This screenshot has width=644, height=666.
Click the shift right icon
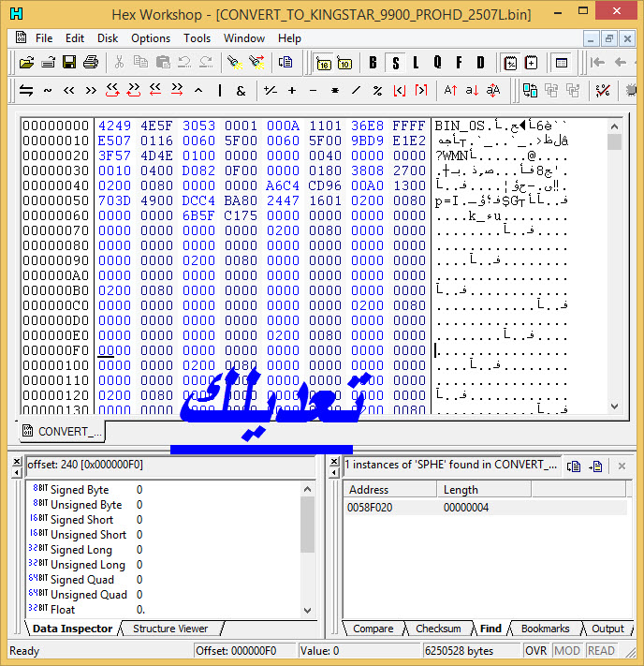point(91,91)
